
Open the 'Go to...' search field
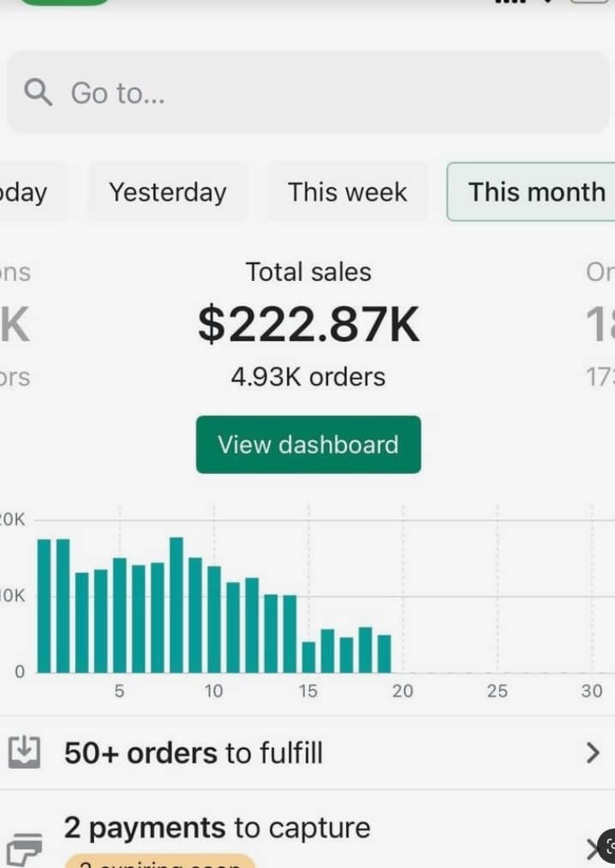(x=307, y=92)
